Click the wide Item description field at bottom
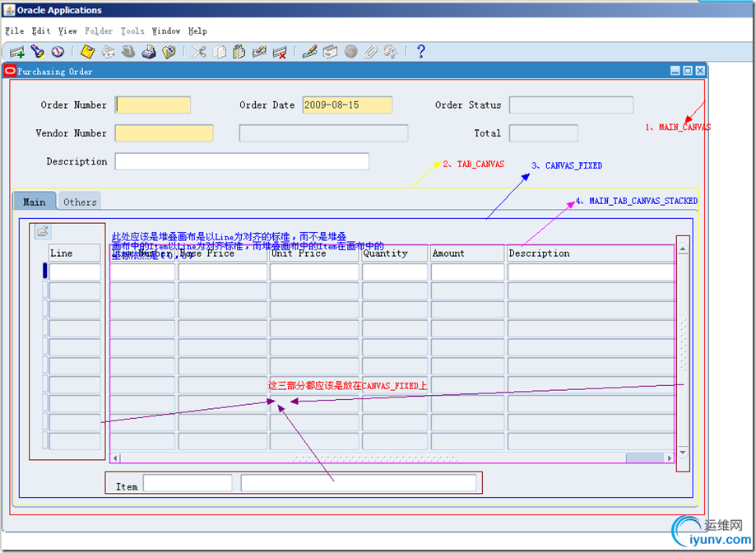 (x=358, y=483)
